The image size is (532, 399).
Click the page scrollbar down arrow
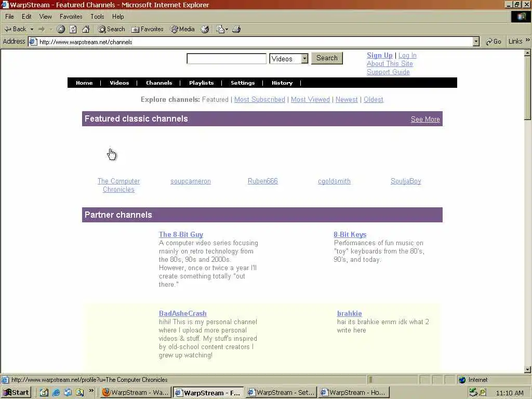527,369
